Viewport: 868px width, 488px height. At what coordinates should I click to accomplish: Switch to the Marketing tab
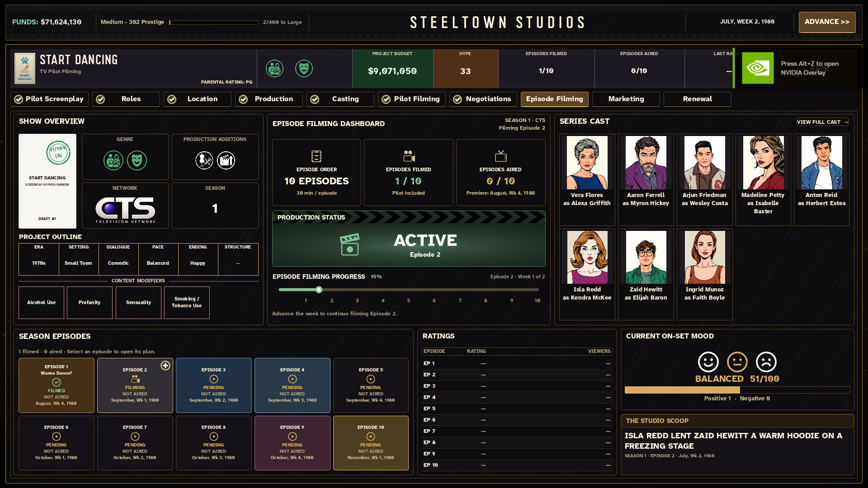pyautogui.click(x=626, y=99)
